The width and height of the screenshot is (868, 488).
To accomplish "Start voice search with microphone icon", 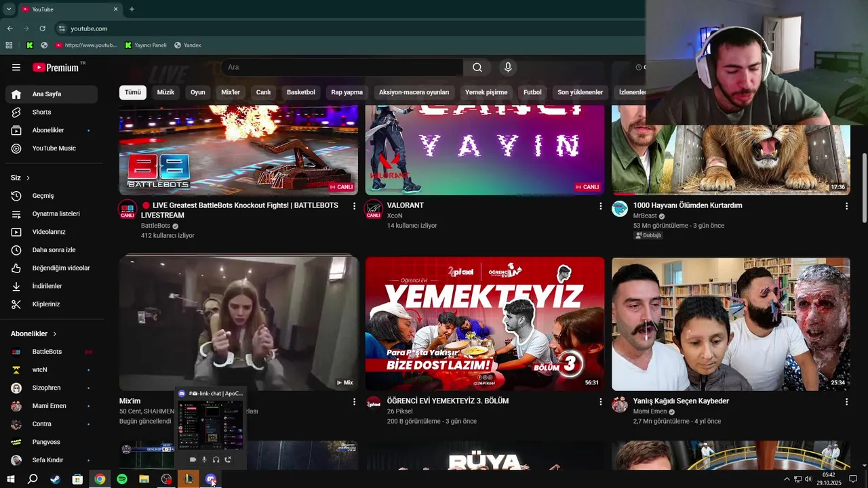I will tap(508, 67).
